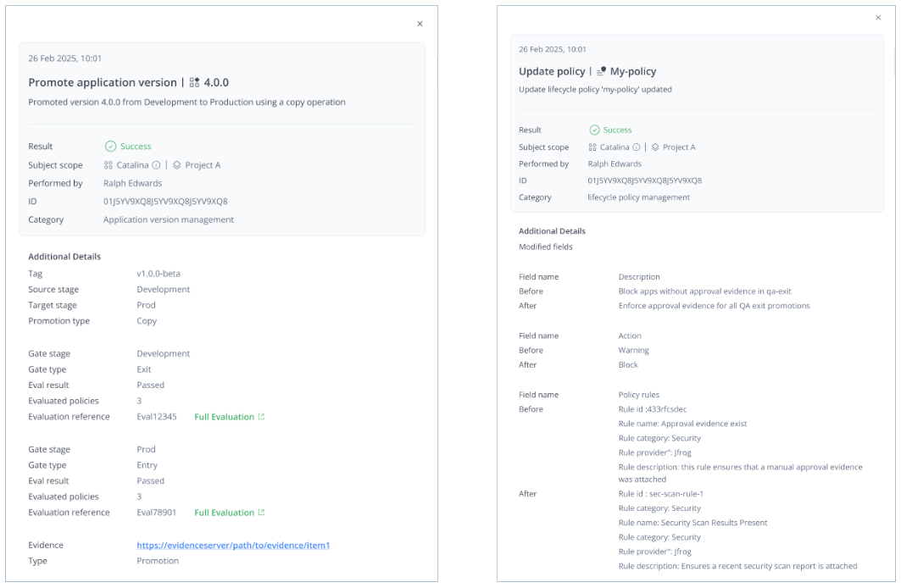This screenshot has height=588, width=901.
Task: Click the info icon next to Catalina
Action: [x=156, y=164]
